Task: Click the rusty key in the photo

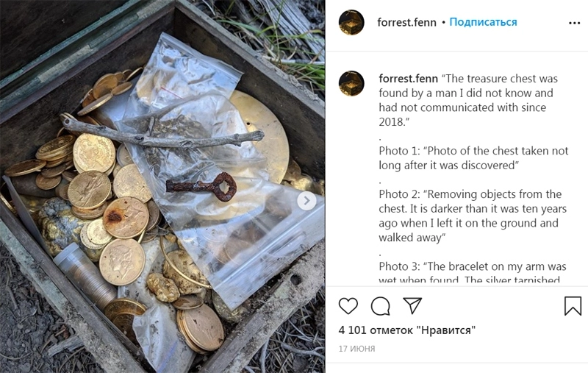Action: tap(201, 185)
